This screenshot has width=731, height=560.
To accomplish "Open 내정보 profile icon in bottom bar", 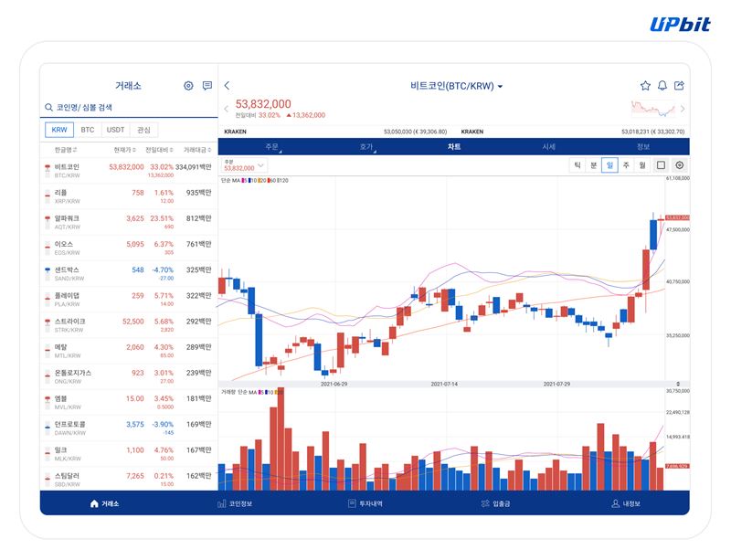I will (x=615, y=503).
